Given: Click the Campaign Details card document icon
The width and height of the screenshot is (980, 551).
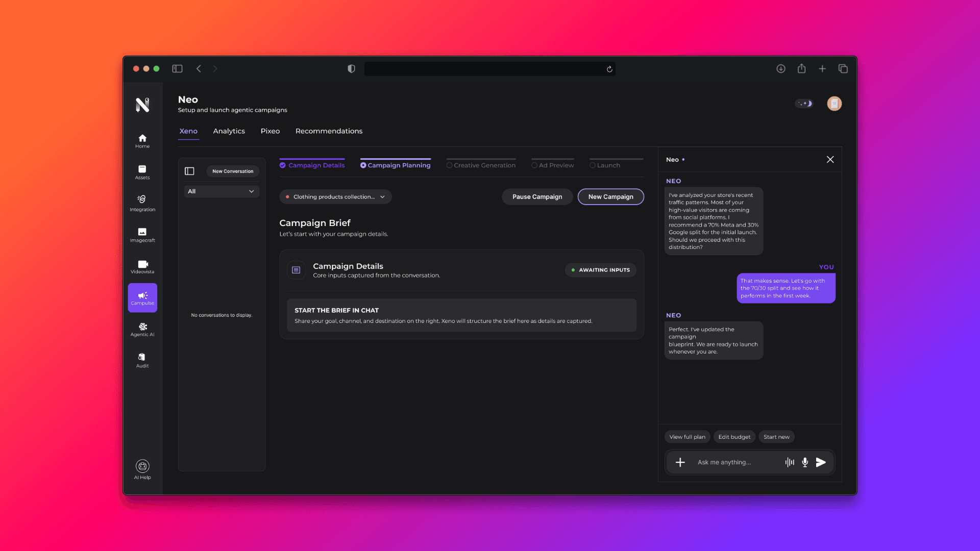Looking at the screenshot, I should (x=296, y=270).
